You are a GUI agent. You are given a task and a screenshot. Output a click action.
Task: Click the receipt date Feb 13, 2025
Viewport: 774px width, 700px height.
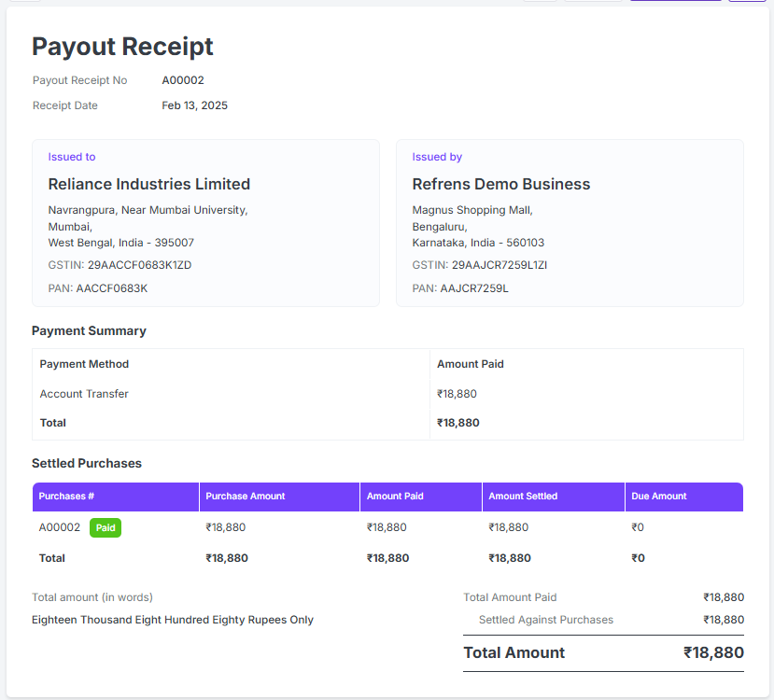pyautogui.click(x=194, y=105)
